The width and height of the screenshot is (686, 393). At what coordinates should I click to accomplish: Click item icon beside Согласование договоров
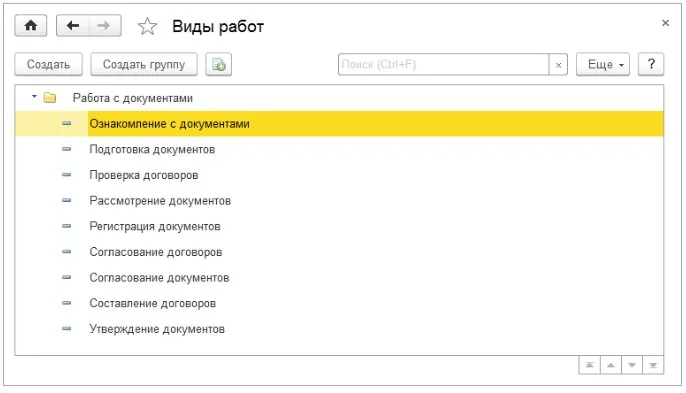[66, 252]
